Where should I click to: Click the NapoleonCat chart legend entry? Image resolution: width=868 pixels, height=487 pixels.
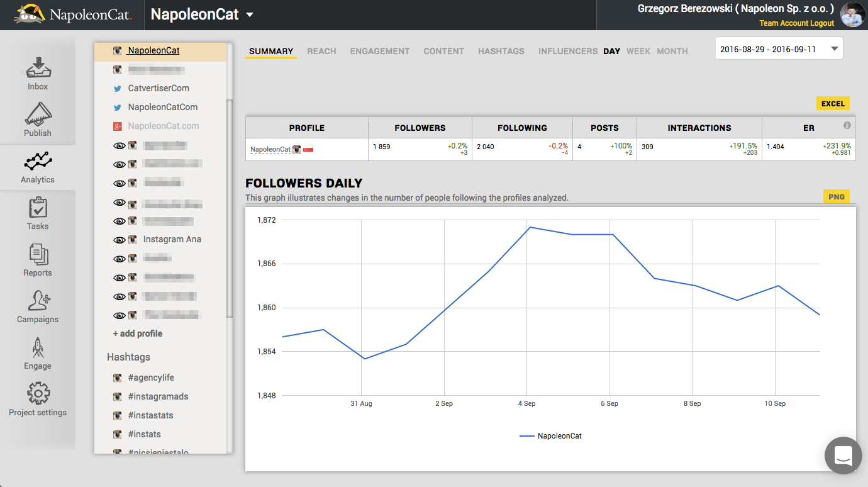pyautogui.click(x=551, y=436)
